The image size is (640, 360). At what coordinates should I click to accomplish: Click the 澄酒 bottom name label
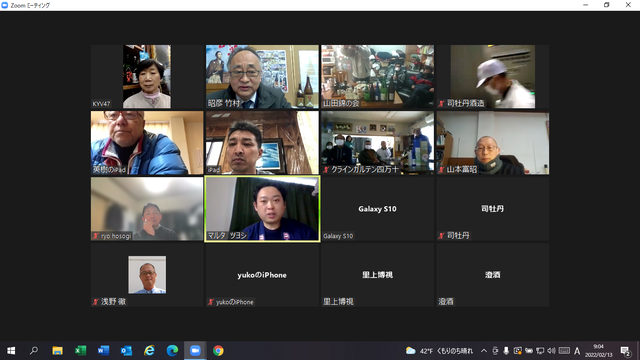[x=446, y=302]
